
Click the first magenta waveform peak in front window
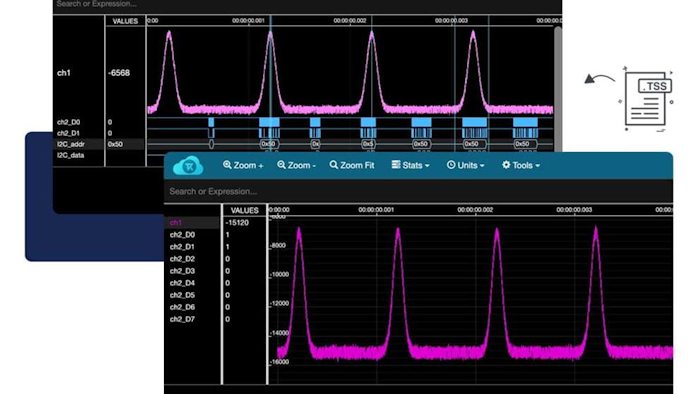click(299, 232)
